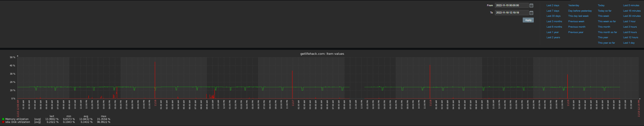Set range to Last 1 hour
This screenshot has width=644, height=126.
[629, 21]
